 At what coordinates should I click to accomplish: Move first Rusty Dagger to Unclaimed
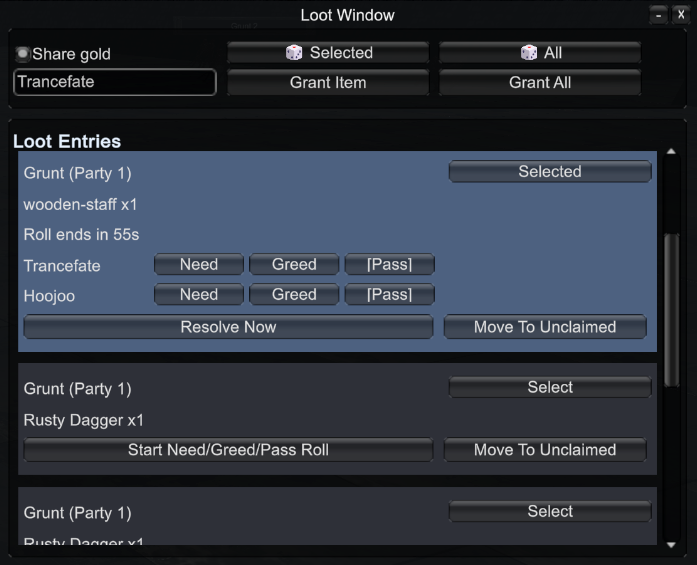[x=545, y=450]
